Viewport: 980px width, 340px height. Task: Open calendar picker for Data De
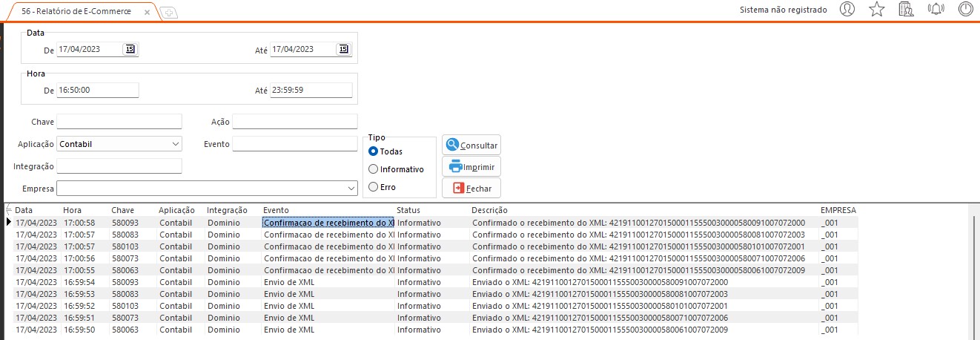(130, 49)
